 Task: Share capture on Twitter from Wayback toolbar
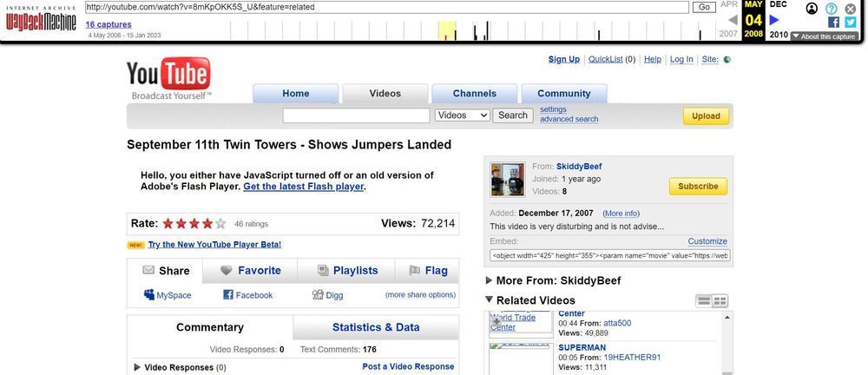pos(851,23)
